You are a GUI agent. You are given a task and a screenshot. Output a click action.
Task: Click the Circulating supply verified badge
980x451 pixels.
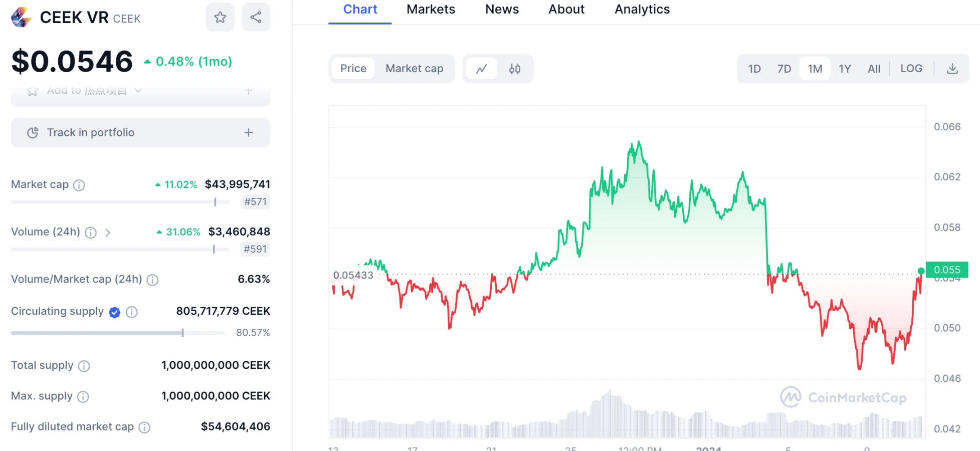pyautogui.click(x=115, y=312)
